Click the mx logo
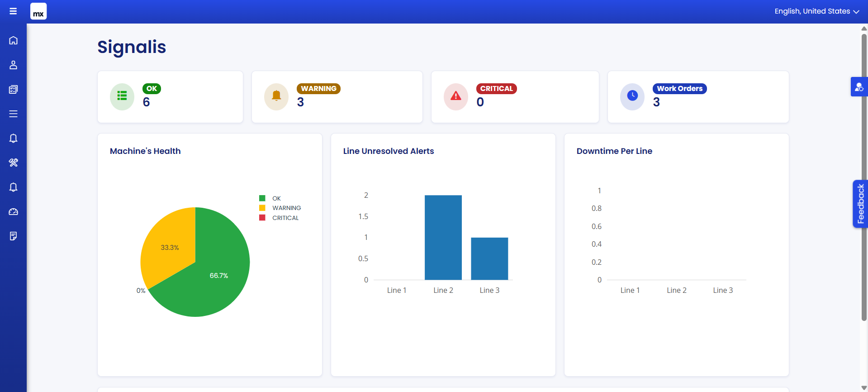 point(38,11)
